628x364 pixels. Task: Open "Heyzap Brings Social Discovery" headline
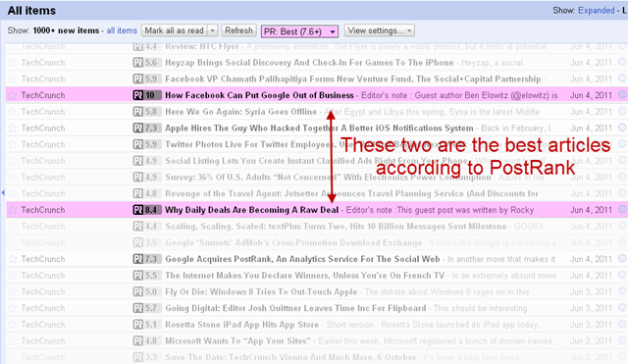[309, 63]
